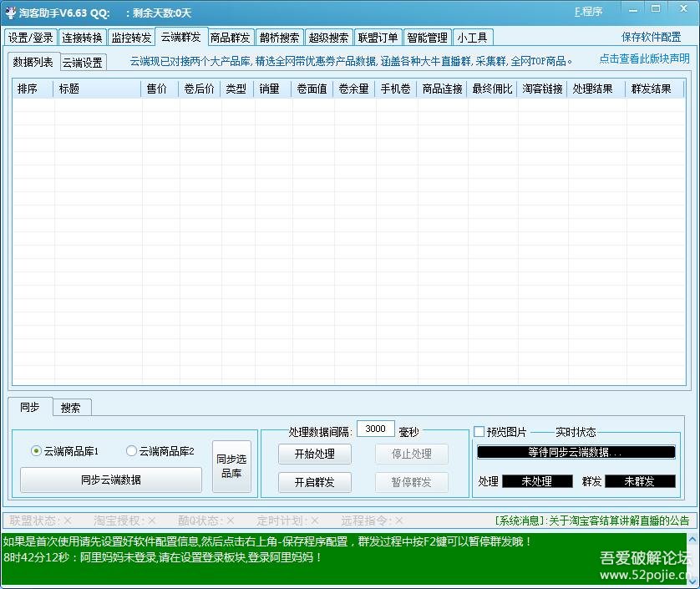
Task: Close the 淘客助手 window
Action: pyautogui.click(x=683, y=9)
